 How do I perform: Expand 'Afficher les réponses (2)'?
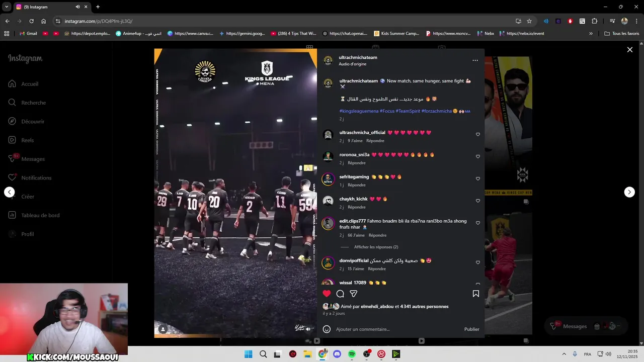(376, 247)
